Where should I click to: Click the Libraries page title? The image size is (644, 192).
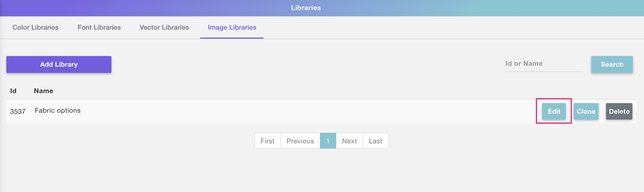pyautogui.click(x=306, y=8)
